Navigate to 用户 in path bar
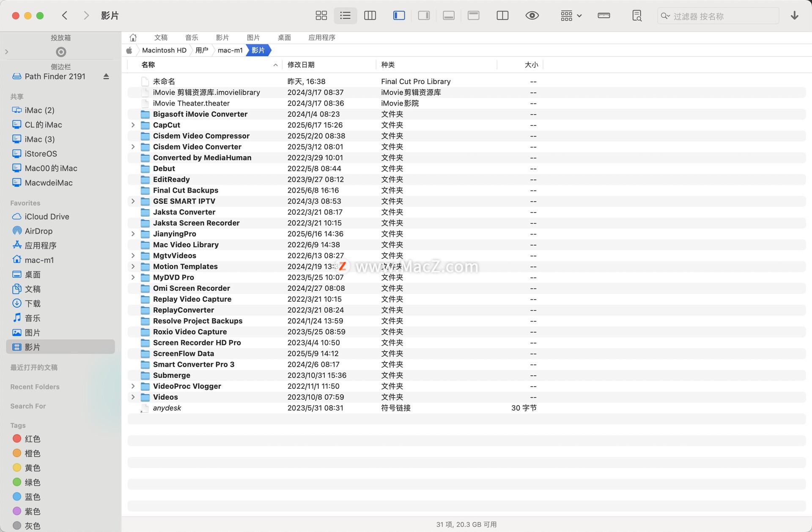The width and height of the screenshot is (812, 532). coord(202,50)
